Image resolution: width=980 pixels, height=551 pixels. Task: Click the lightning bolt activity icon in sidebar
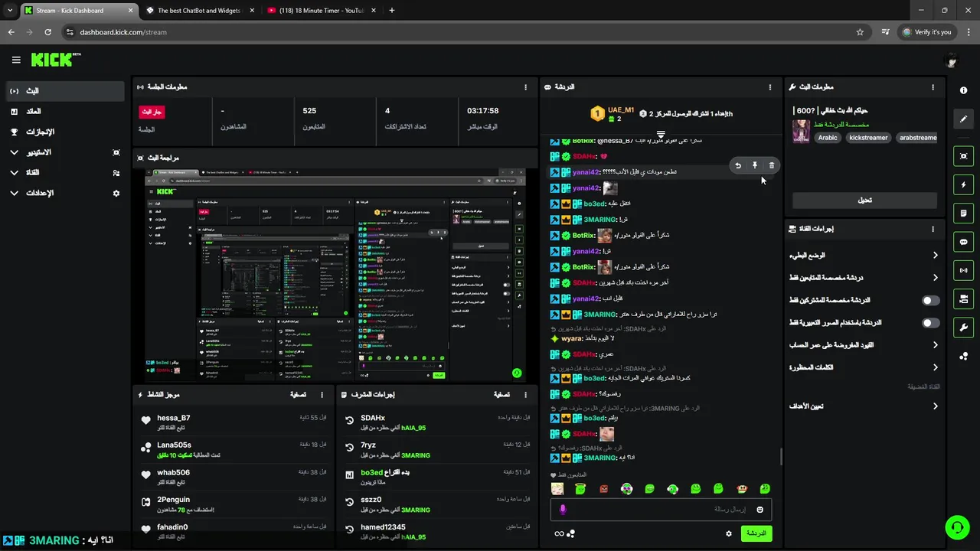(963, 184)
